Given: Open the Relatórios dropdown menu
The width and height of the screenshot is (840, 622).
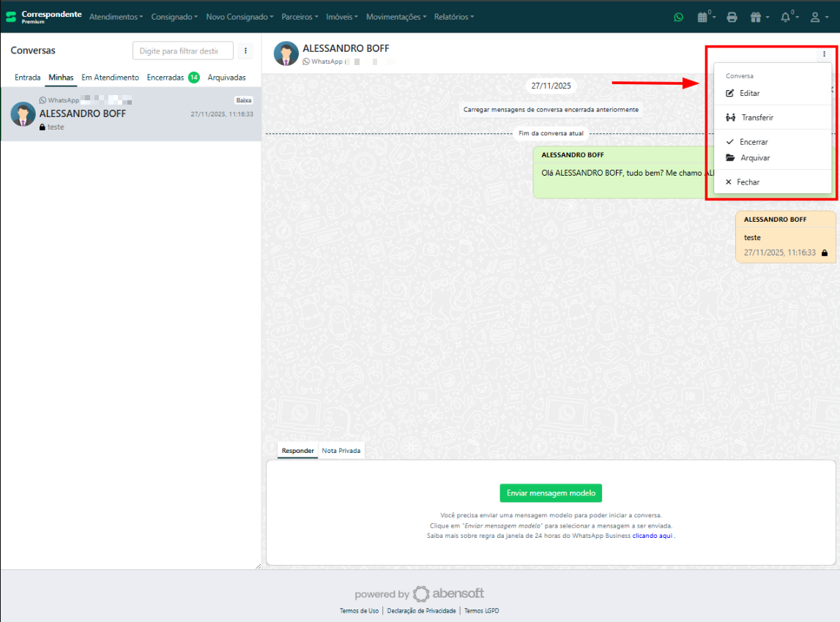Looking at the screenshot, I should pos(453,17).
